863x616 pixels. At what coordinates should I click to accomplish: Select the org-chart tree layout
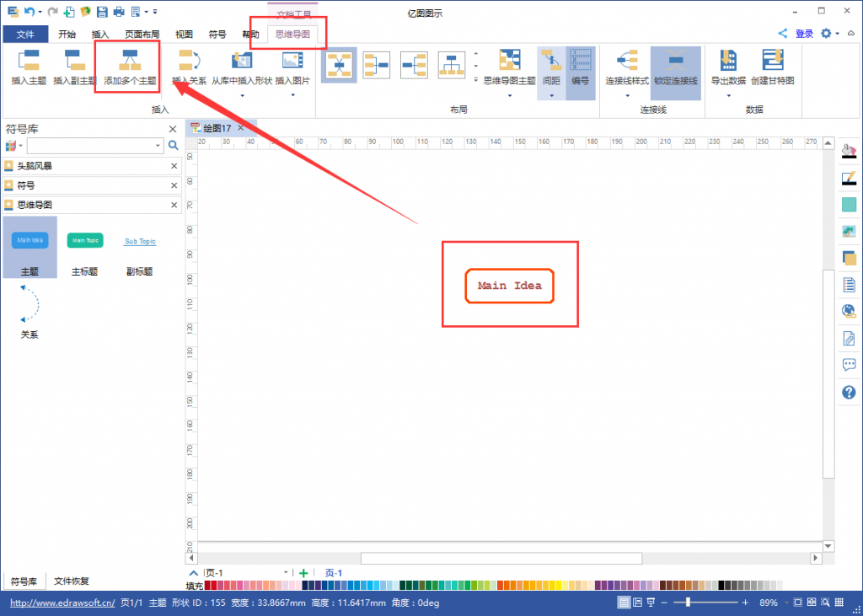pyautogui.click(x=452, y=65)
